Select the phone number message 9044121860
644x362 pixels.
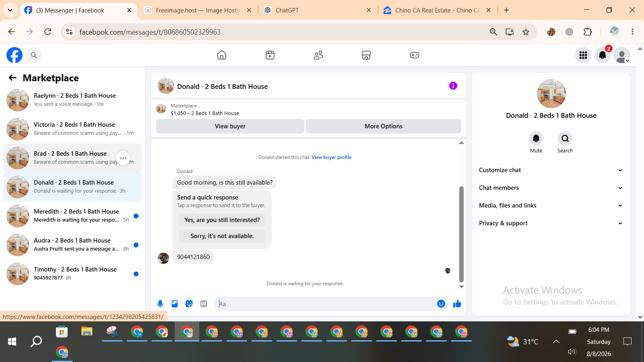click(x=193, y=257)
